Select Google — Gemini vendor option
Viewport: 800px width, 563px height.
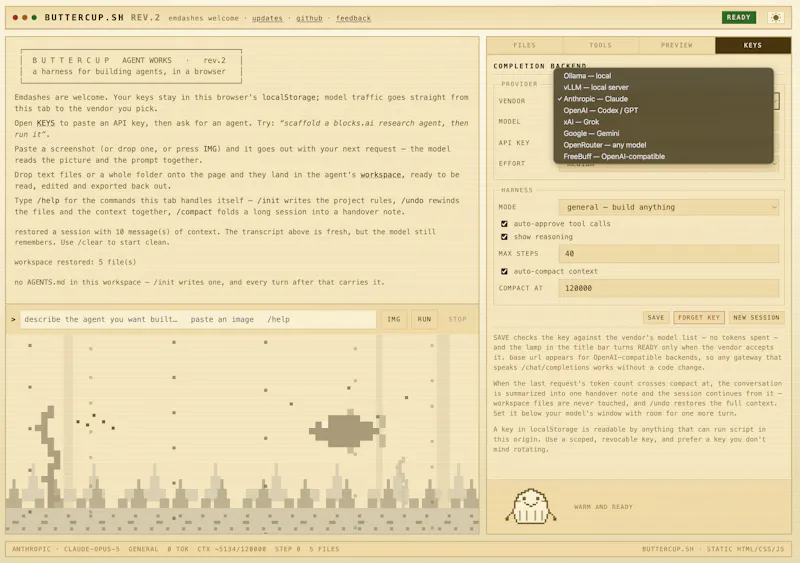coord(663,133)
